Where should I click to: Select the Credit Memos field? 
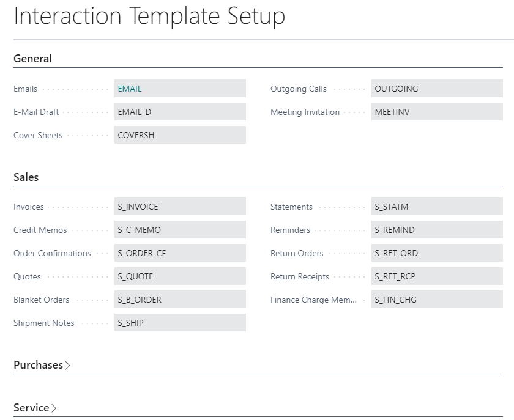[180, 230]
